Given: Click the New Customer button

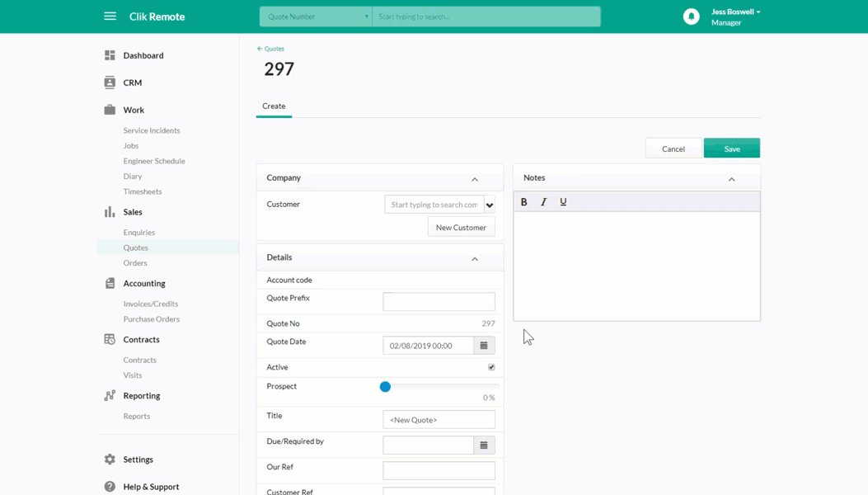Looking at the screenshot, I should (461, 227).
